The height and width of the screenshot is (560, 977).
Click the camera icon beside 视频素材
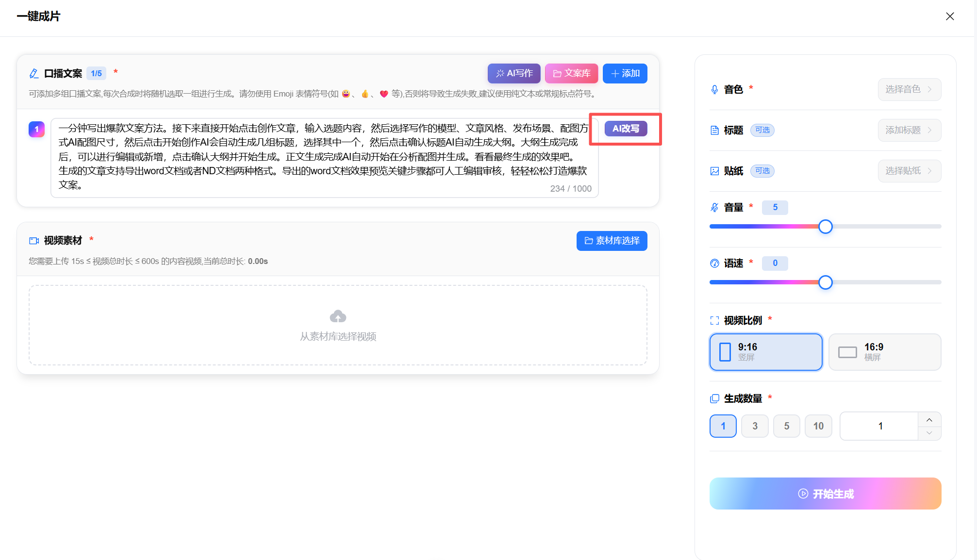click(x=34, y=241)
